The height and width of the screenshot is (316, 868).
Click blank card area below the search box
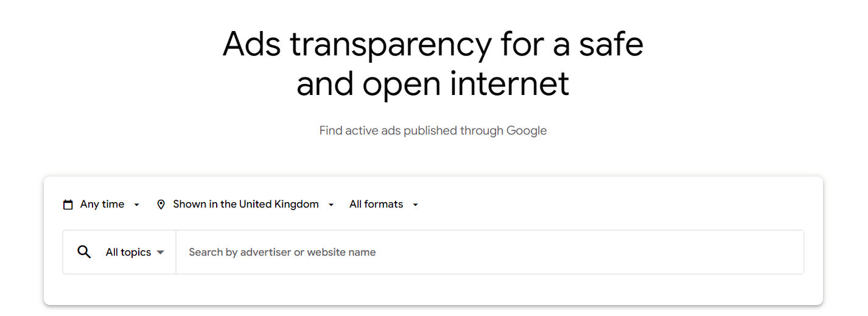pyautogui.click(x=433, y=289)
